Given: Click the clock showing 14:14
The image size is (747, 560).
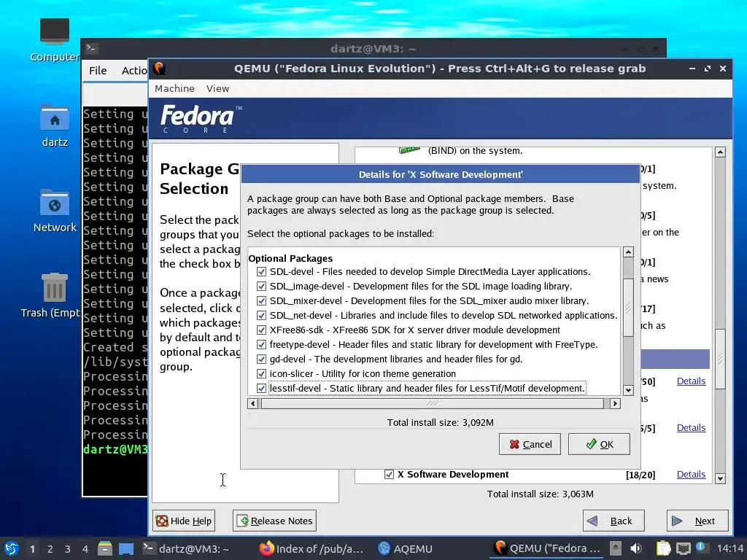Looking at the screenshot, I should [730, 548].
